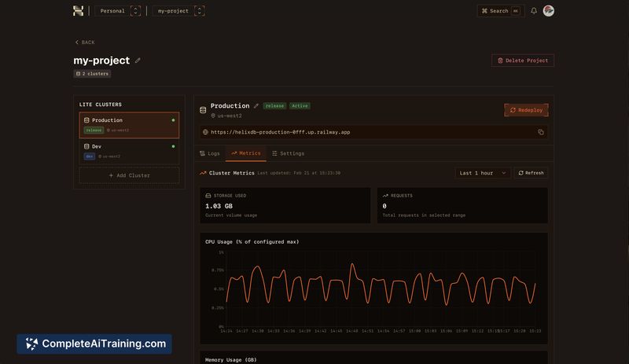Open the Last 1 hour dropdown
629x364 pixels.
[x=483, y=173]
